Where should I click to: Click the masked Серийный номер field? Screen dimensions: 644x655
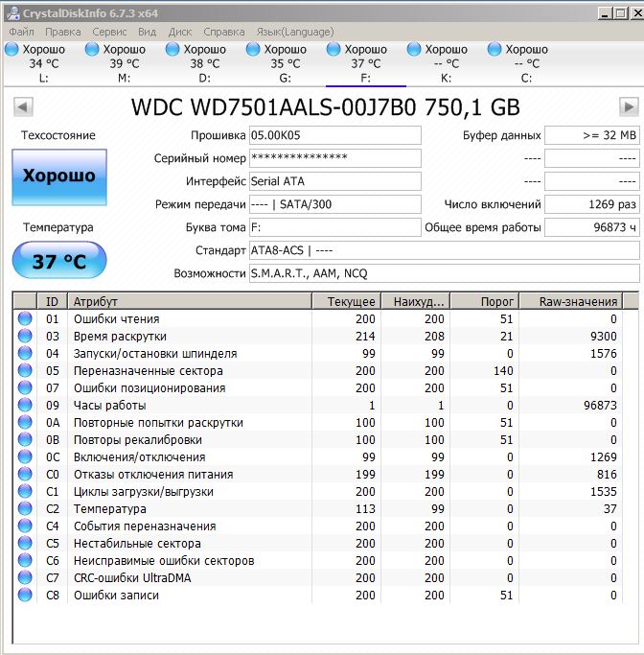click(335, 158)
